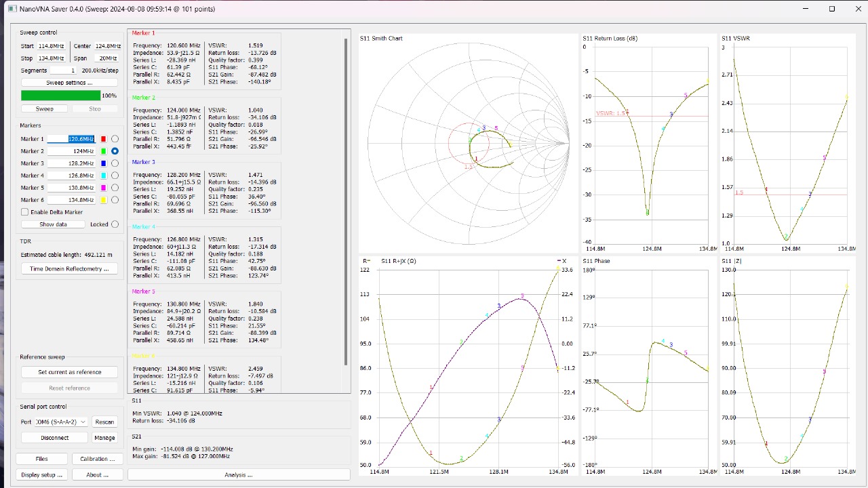Click Min VSWR 1.040 @ 124.000MHz text
Viewport: 868px width, 488px height.
177,413
